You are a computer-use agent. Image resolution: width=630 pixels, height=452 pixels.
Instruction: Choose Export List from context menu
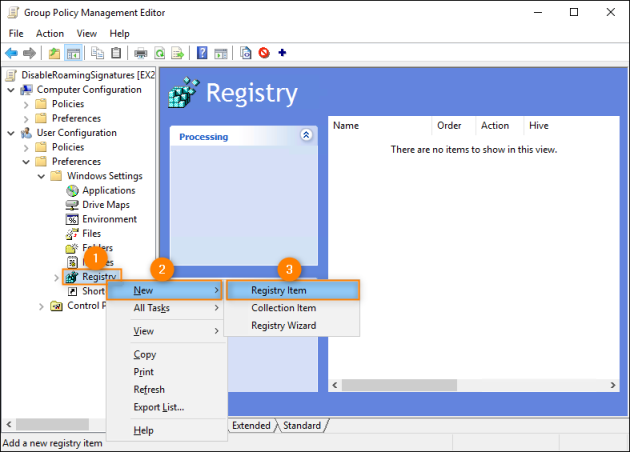(158, 407)
